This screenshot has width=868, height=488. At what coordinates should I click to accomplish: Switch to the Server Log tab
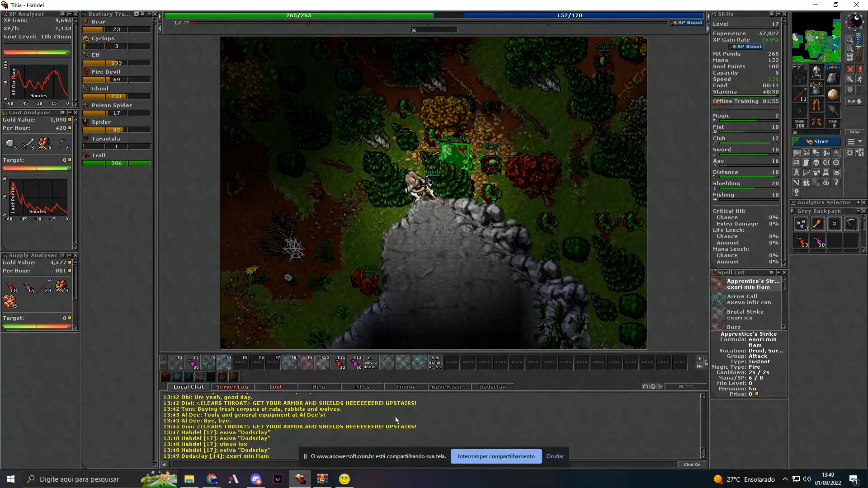[x=232, y=387]
